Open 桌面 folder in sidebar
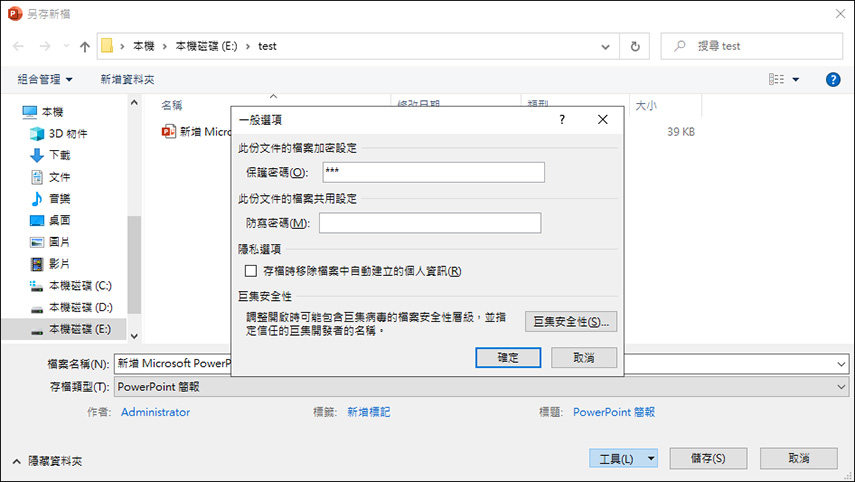855x482 pixels. pyautogui.click(x=59, y=220)
